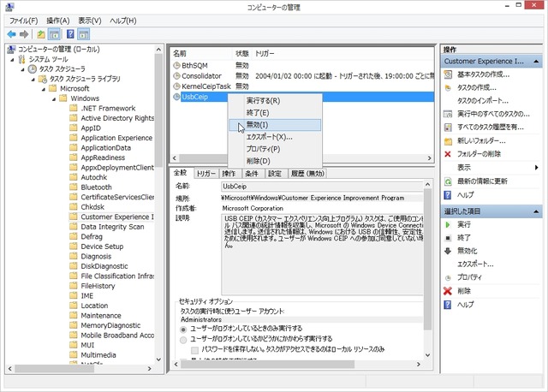
Task: Click the up one level folder icon
Action: [41, 34]
